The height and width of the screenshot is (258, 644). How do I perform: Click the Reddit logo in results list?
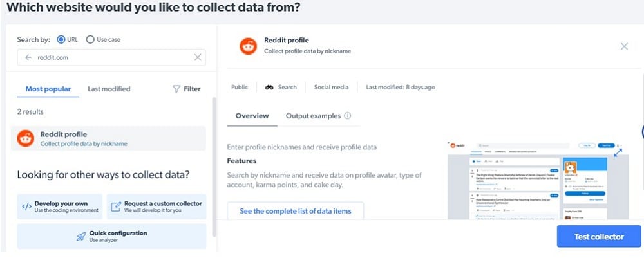click(26, 138)
